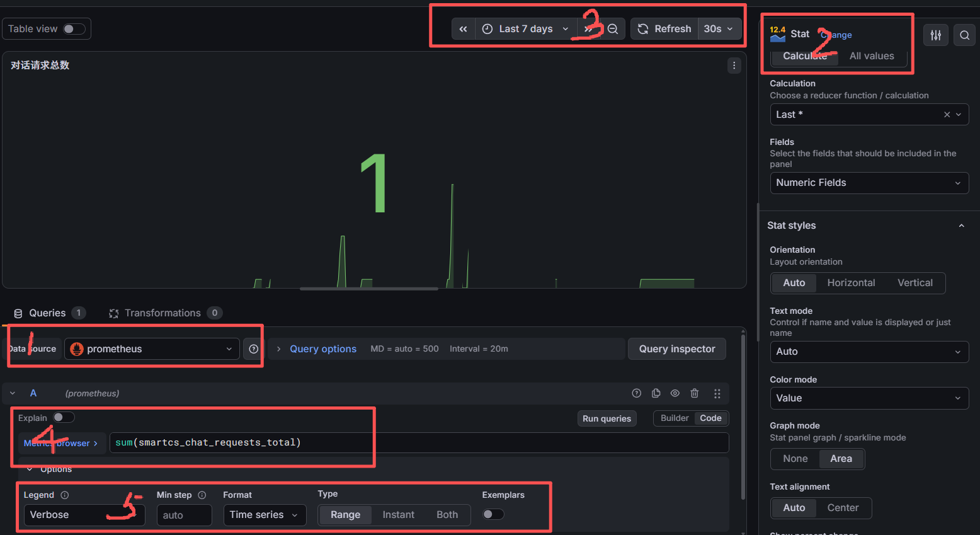Image resolution: width=980 pixels, height=535 pixels.
Task: Open the Last 7 days time picker
Action: tap(526, 29)
